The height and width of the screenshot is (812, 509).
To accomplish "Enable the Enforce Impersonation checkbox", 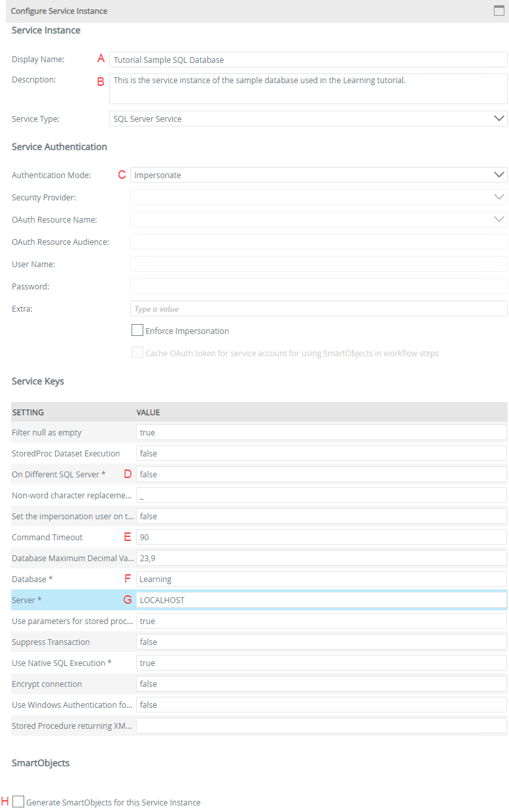I will point(137,330).
